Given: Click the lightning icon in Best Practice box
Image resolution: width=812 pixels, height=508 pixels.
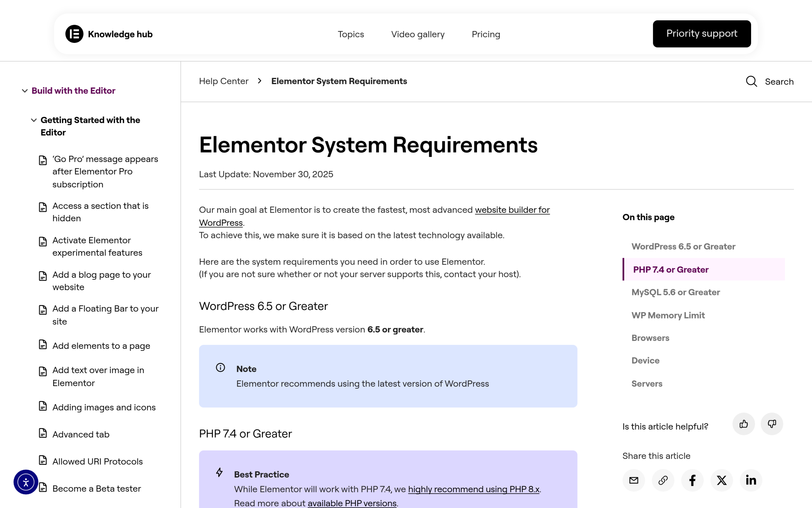Looking at the screenshot, I should 219,473.
